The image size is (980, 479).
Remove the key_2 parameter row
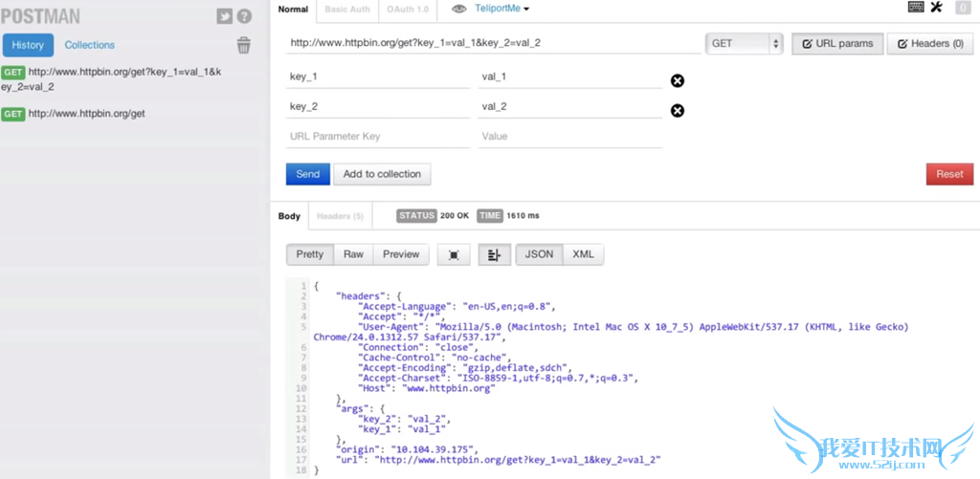(x=678, y=111)
